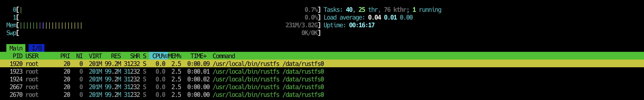Click the CPU 0 usage meter
The width and height of the screenshot is (644, 100).
pos(163,10)
